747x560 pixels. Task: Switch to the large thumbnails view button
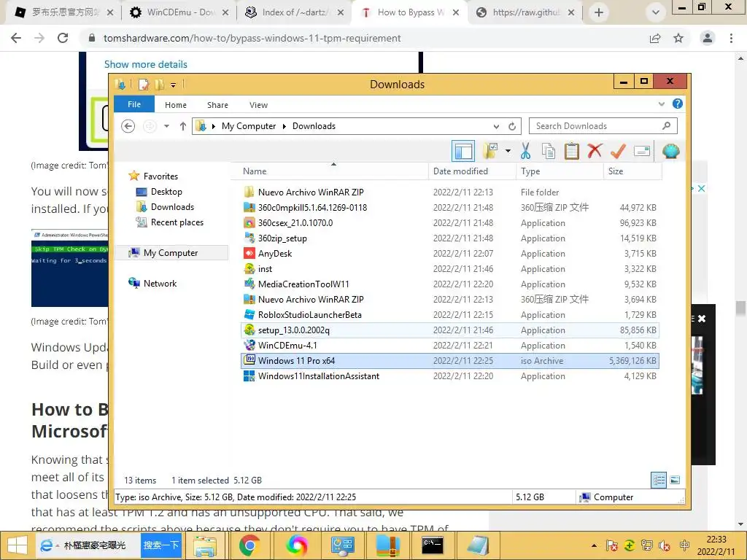pyautogui.click(x=675, y=480)
